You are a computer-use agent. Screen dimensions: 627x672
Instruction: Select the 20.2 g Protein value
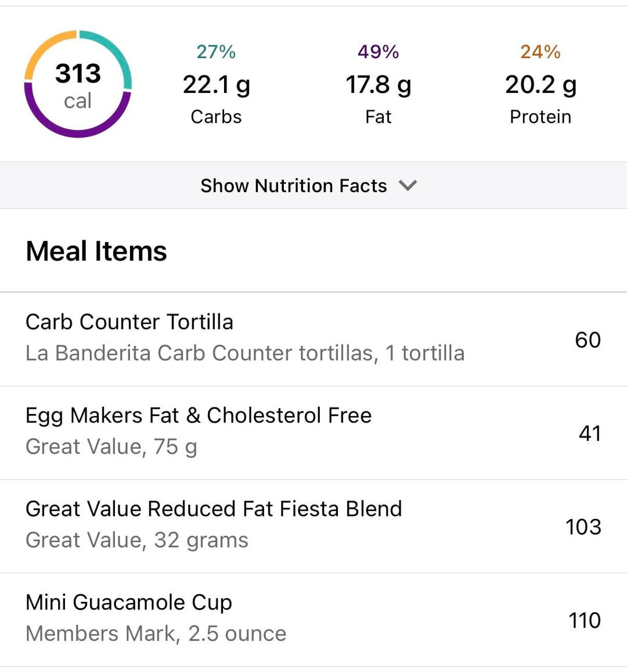point(540,85)
